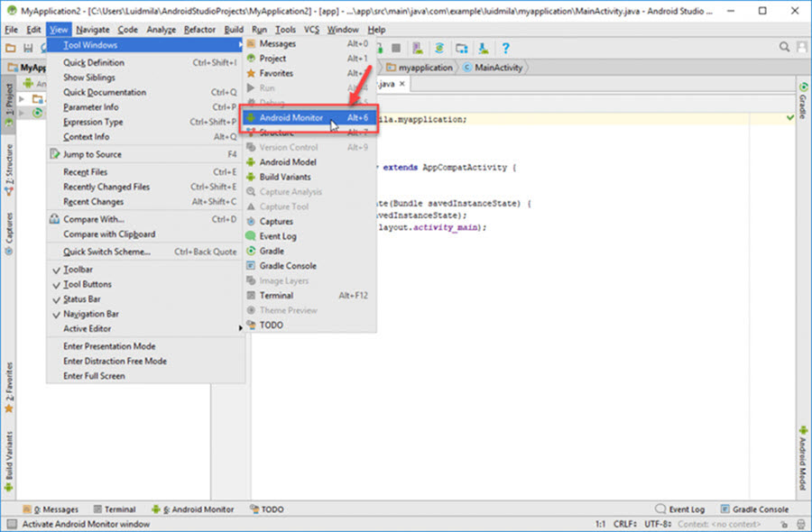Viewport: 812px width, 532px height.
Task: Open the Tools menu
Action: (x=285, y=30)
